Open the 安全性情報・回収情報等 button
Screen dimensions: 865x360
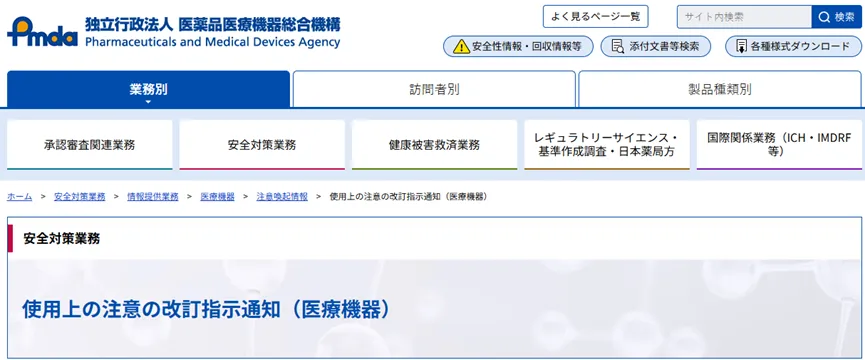pos(518,47)
